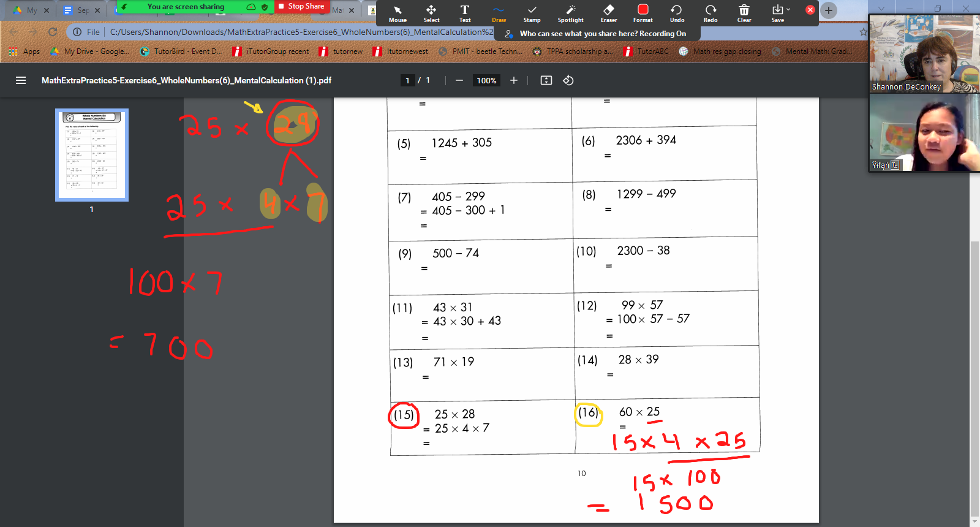Choose the Select annotation tool

click(431, 13)
